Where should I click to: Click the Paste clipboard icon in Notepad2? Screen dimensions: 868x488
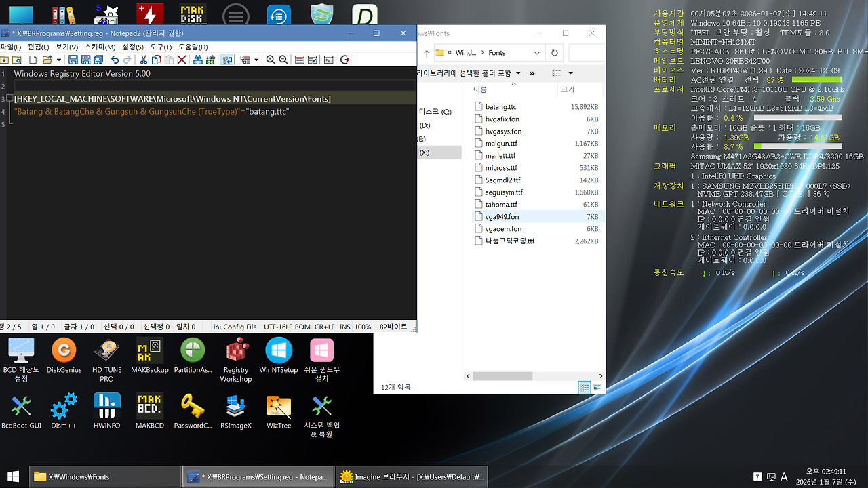(x=169, y=60)
